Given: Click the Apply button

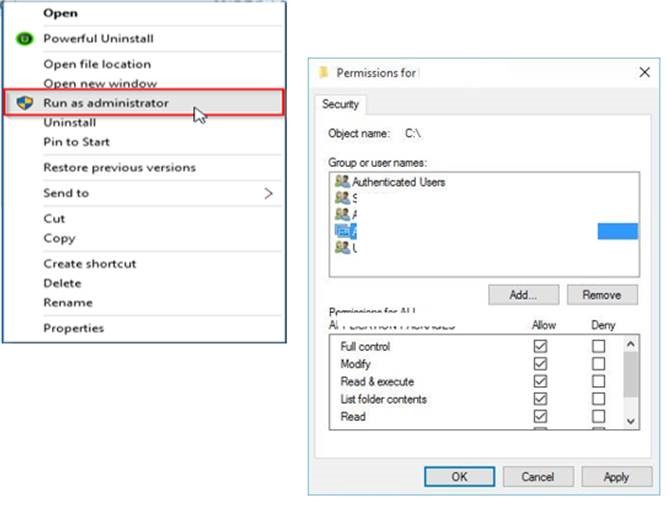Looking at the screenshot, I should 617,477.
